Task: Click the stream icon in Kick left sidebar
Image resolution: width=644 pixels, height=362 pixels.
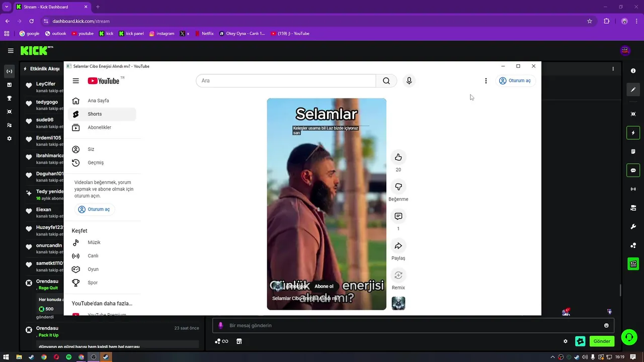Action: pos(9,71)
